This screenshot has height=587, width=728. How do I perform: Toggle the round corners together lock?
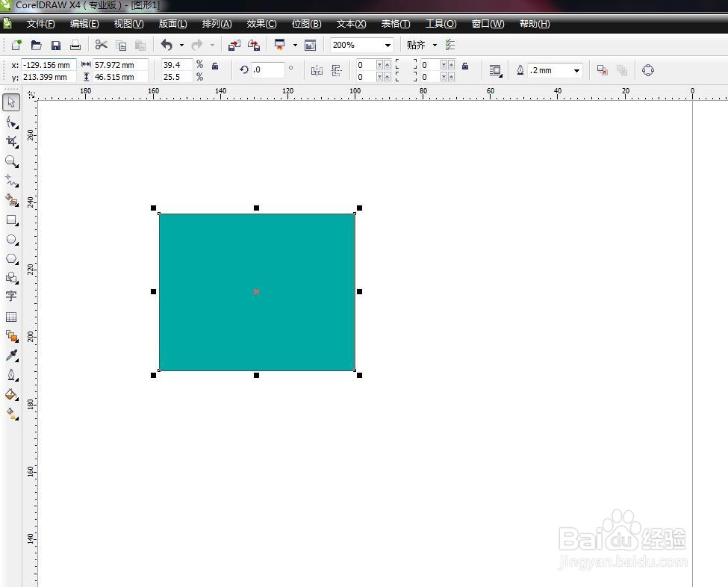tap(464, 66)
